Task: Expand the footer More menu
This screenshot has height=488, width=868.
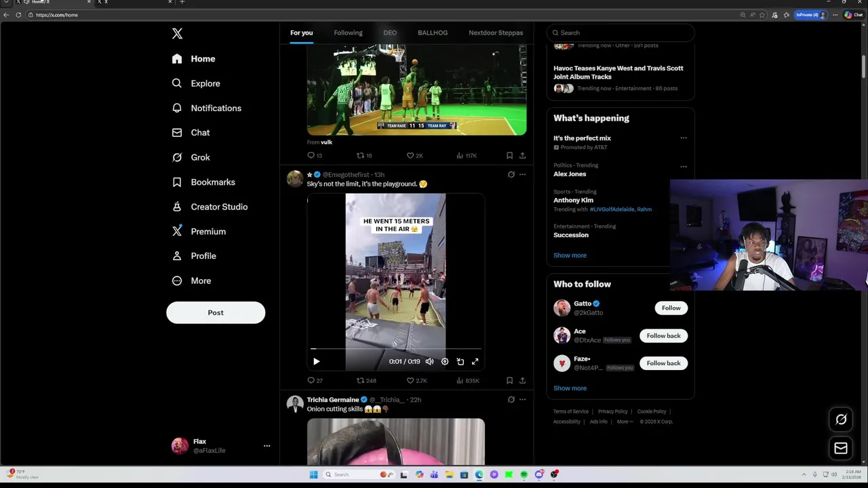Action: tap(625, 422)
